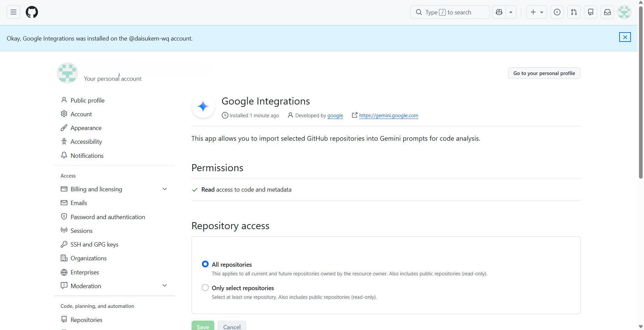Click the GitHub logo
The image size is (644, 330).
(32, 12)
